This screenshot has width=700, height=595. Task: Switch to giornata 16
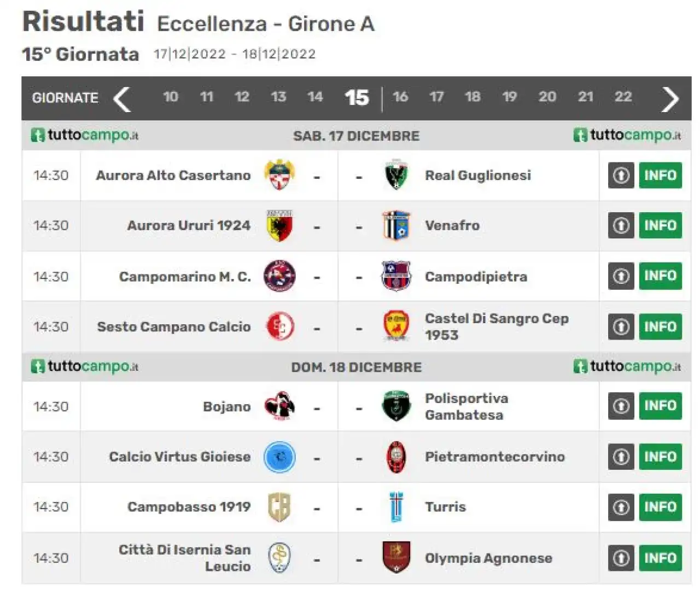pos(400,97)
